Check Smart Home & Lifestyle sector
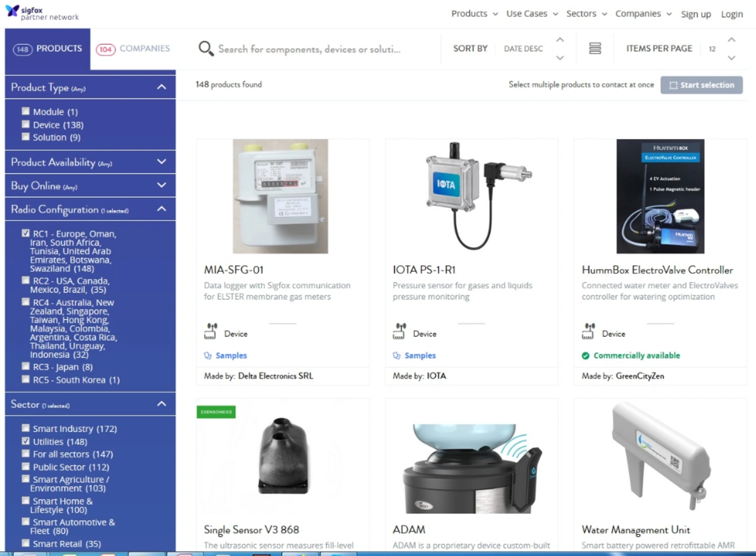Viewport: 756px width, 556px height. click(x=25, y=501)
